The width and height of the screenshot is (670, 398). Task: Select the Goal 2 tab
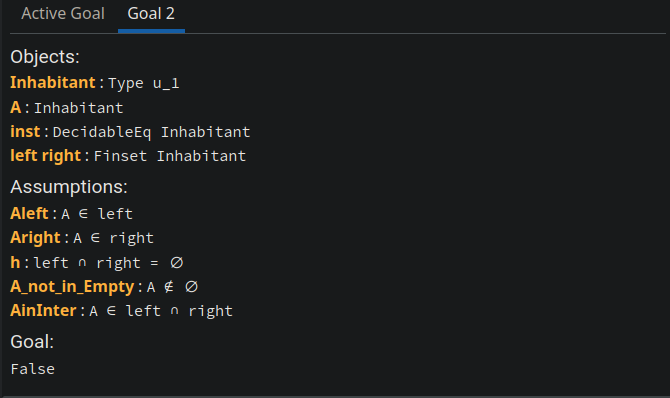(151, 14)
